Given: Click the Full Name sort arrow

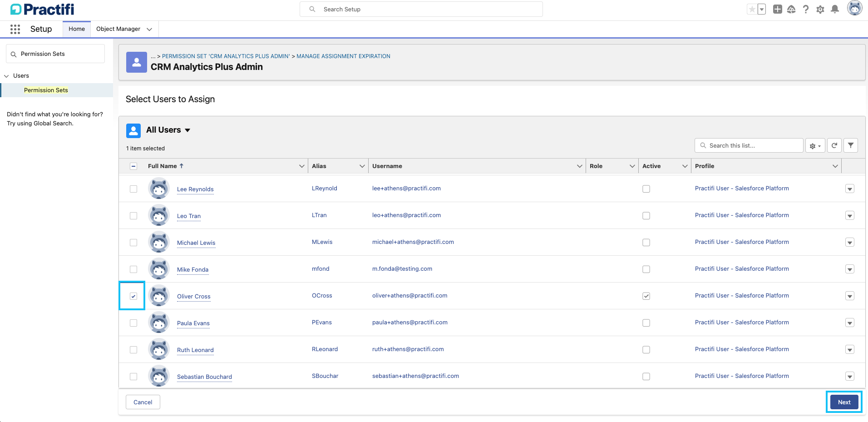Looking at the screenshot, I should pos(182,166).
